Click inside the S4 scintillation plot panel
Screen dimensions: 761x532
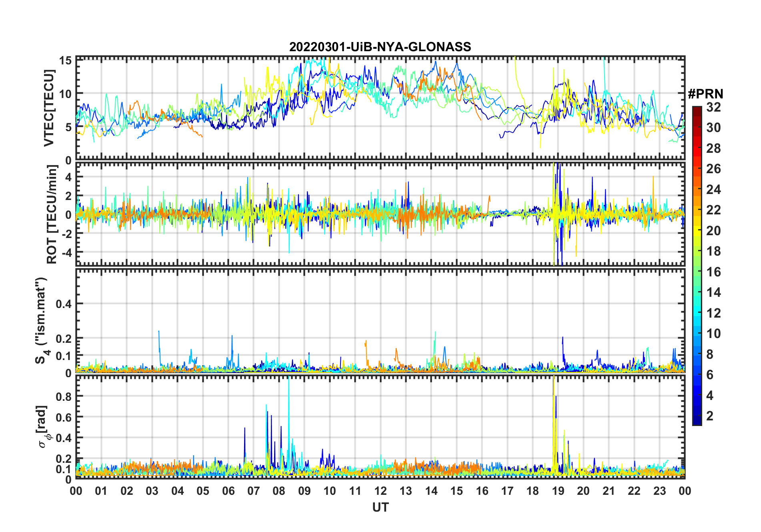coord(380,320)
